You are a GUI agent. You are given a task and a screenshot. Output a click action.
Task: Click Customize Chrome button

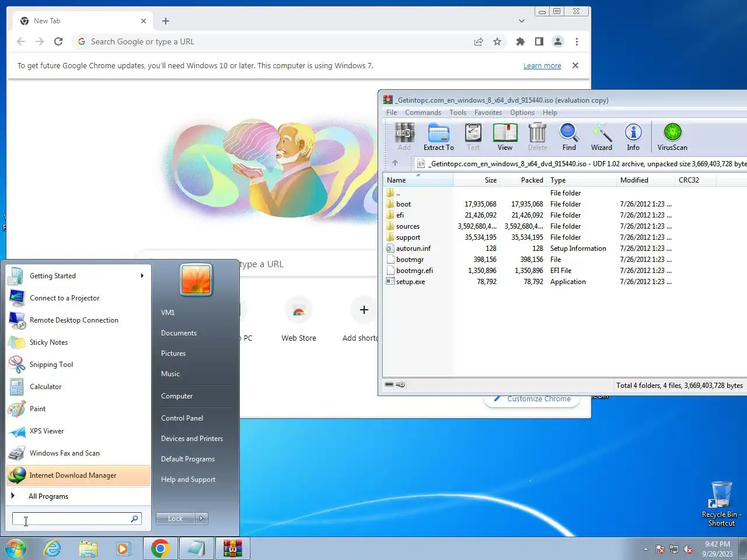[x=532, y=399]
